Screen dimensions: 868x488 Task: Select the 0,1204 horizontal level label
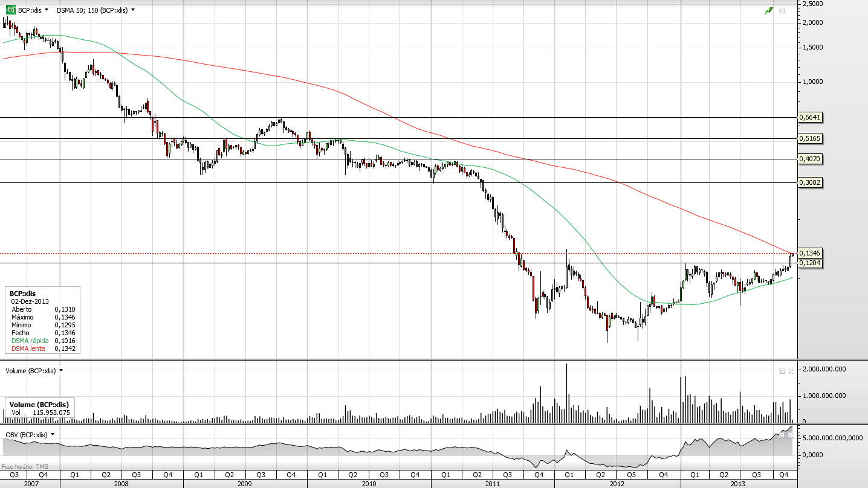click(810, 263)
